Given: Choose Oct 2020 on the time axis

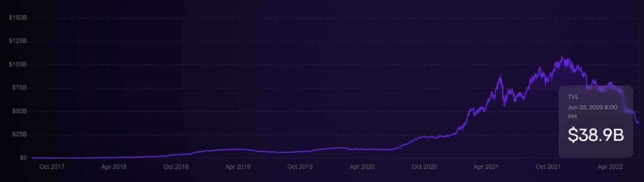Looking at the screenshot, I should pyautogui.click(x=424, y=167).
